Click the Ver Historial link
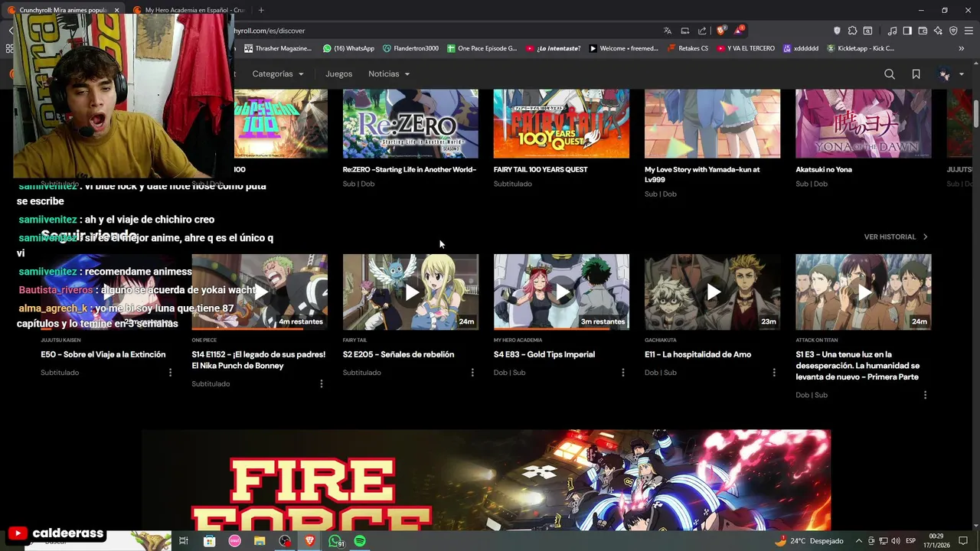The image size is (980, 551). pyautogui.click(x=896, y=237)
